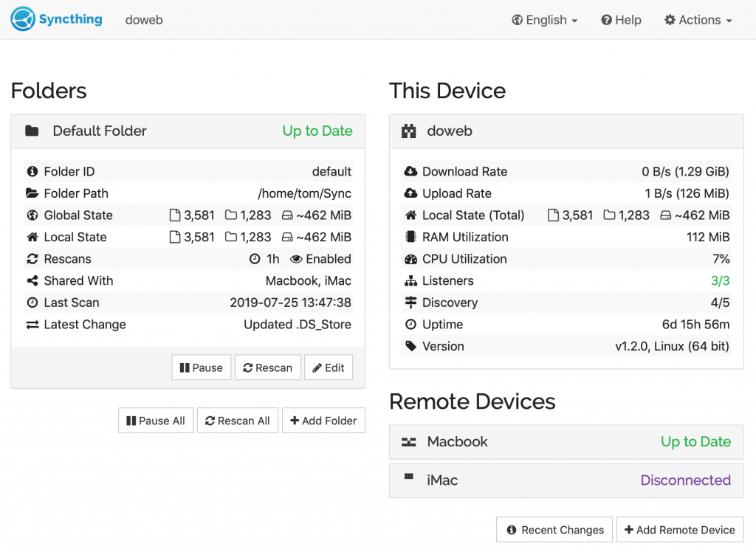
Task: Click the iMac device identicon
Action: click(409, 477)
